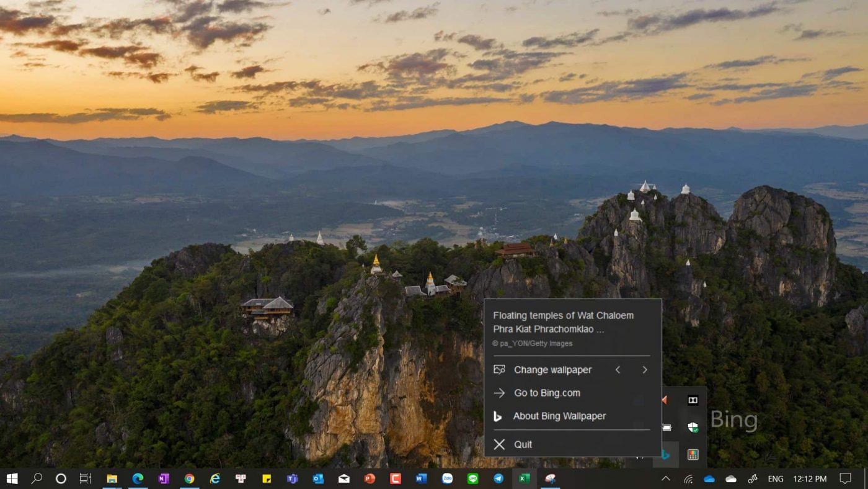Viewport: 868px width, 489px height.
Task: Open the wallpaper title Floating temples link
Action: pyautogui.click(x=563, y=322)
